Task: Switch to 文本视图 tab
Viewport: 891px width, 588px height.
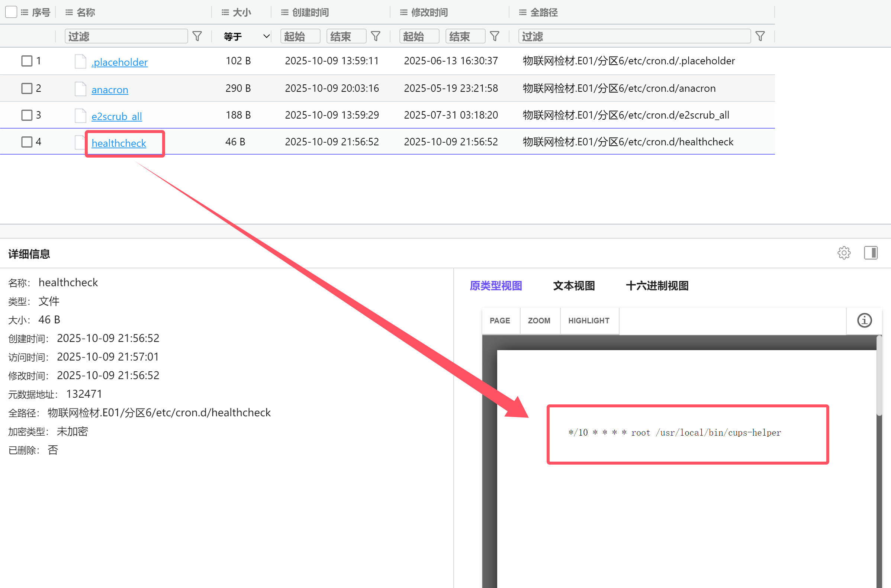Action: (574, 286)
